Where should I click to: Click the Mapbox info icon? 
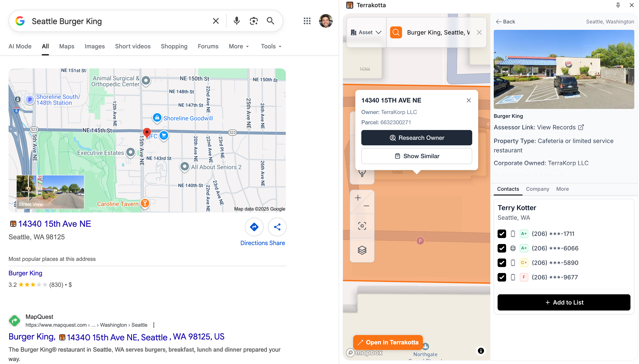click(481, 351)
